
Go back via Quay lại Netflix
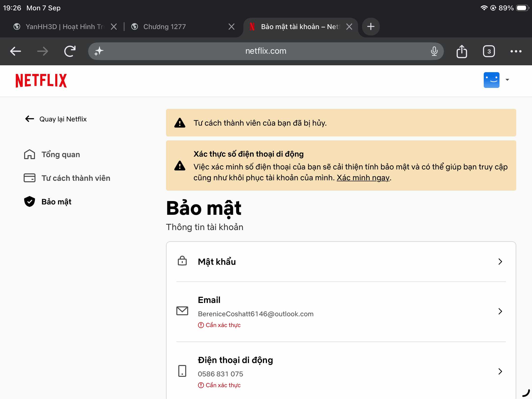tap(56, 119)
